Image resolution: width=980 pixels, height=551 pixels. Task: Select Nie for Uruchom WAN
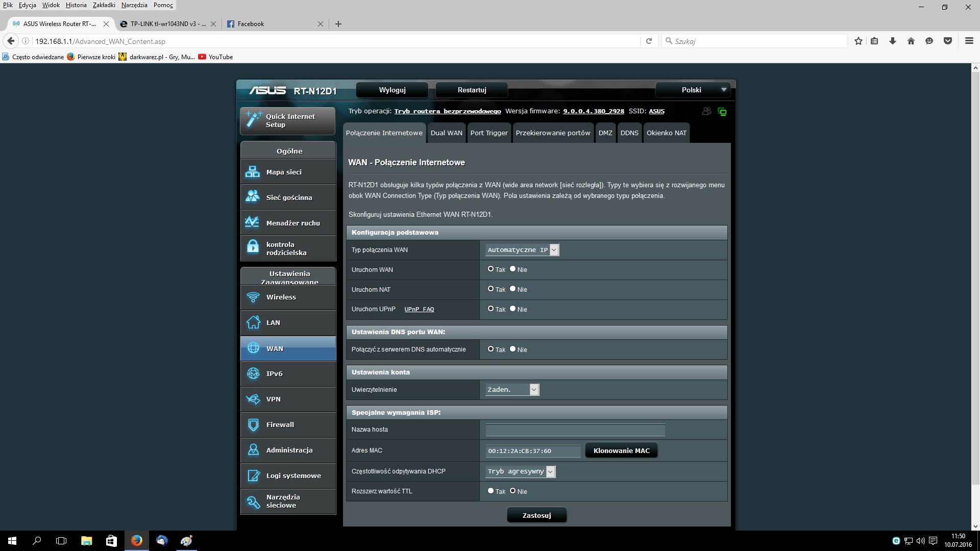click(513, 269)
